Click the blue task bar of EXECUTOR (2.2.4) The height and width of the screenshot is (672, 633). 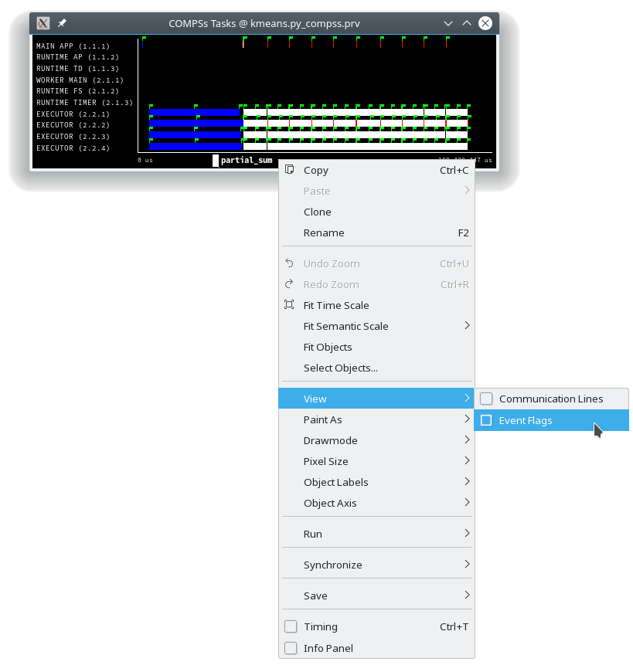coord(196,146)
